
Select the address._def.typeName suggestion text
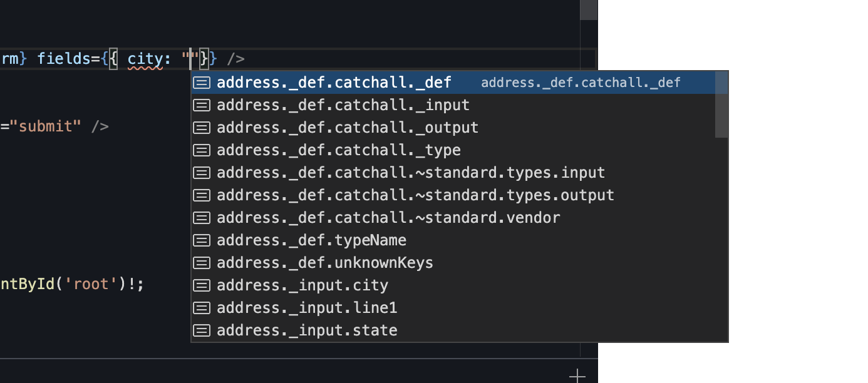[311, 240]
